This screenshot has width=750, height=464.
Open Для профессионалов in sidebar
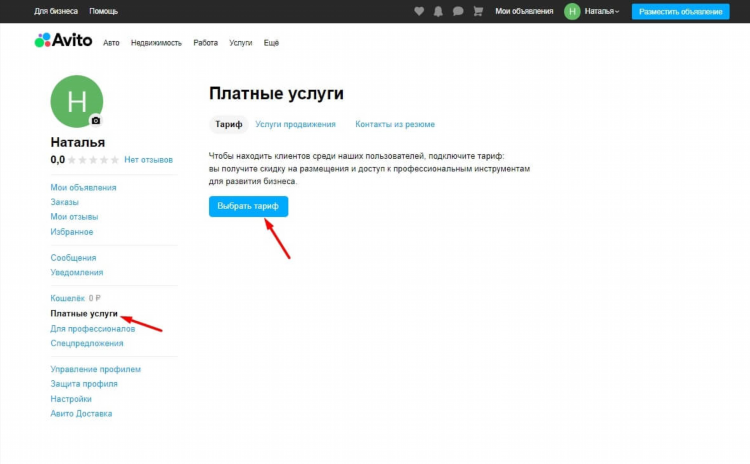click(x=93, y=329)
